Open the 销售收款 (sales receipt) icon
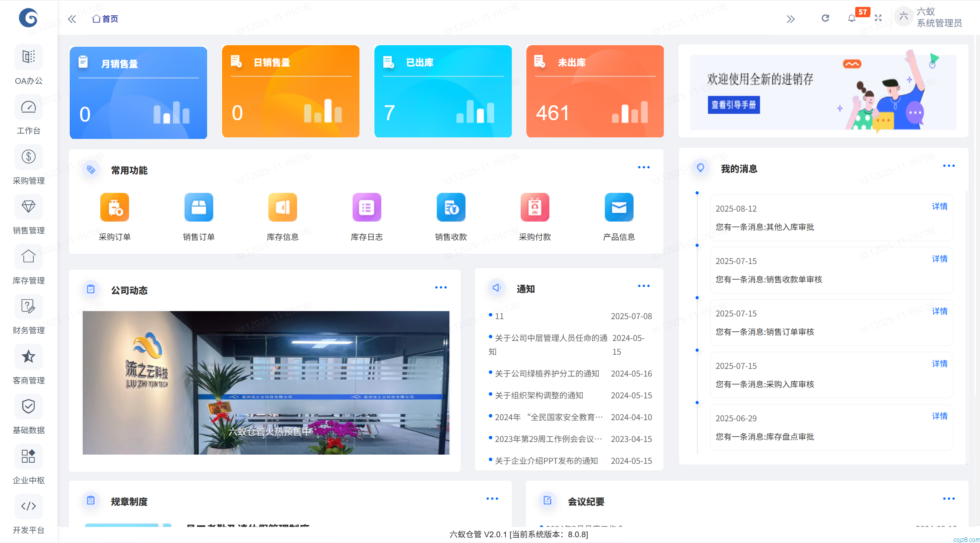Screen dimensions: 980x543 [451, 207]
